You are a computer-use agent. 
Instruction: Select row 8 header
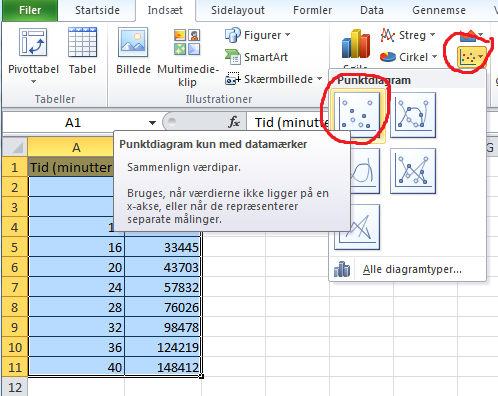pos(15,307)
